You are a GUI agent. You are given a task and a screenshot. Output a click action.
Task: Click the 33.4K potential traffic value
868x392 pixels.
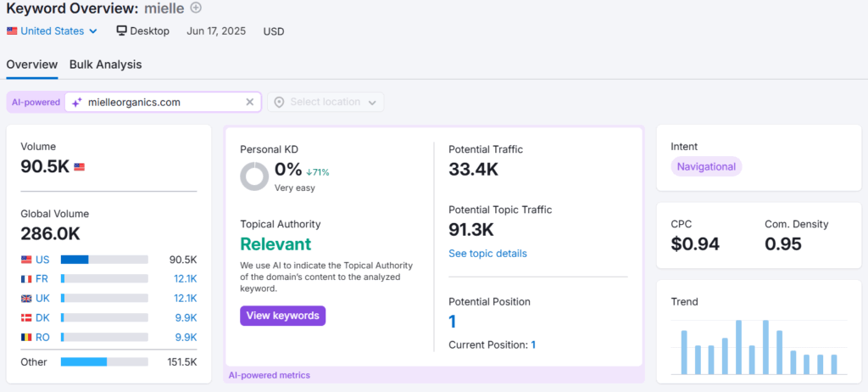coord(473,169)
